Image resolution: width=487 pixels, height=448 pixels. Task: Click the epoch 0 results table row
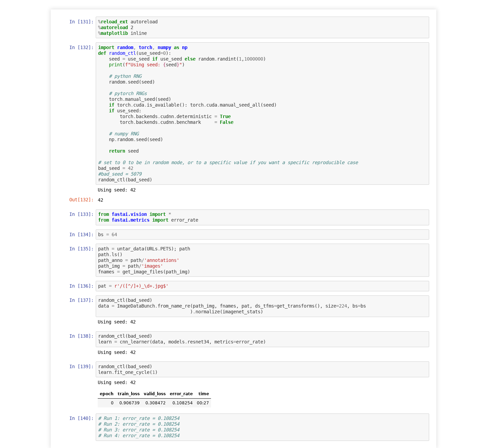click(154, 403)
